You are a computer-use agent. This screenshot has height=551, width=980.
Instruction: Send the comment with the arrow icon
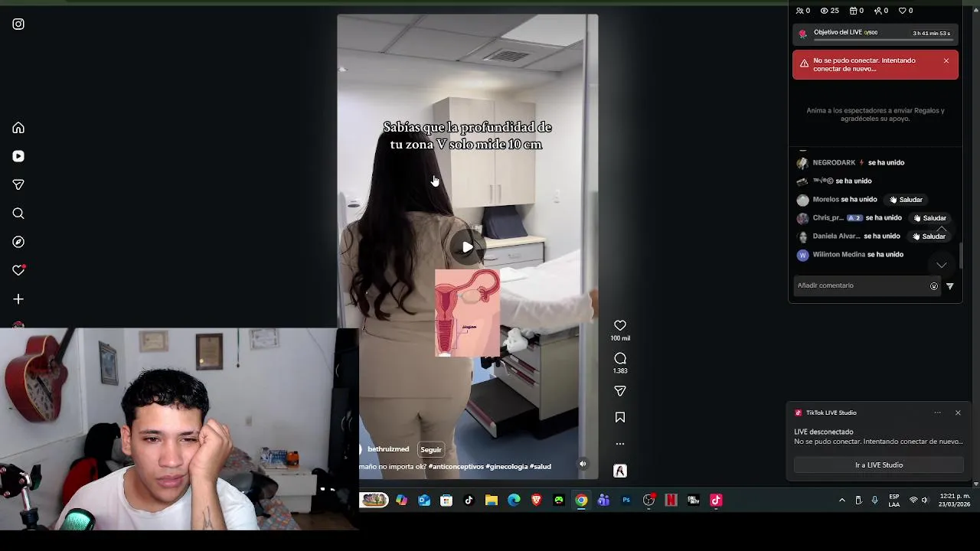coord(950,286)
